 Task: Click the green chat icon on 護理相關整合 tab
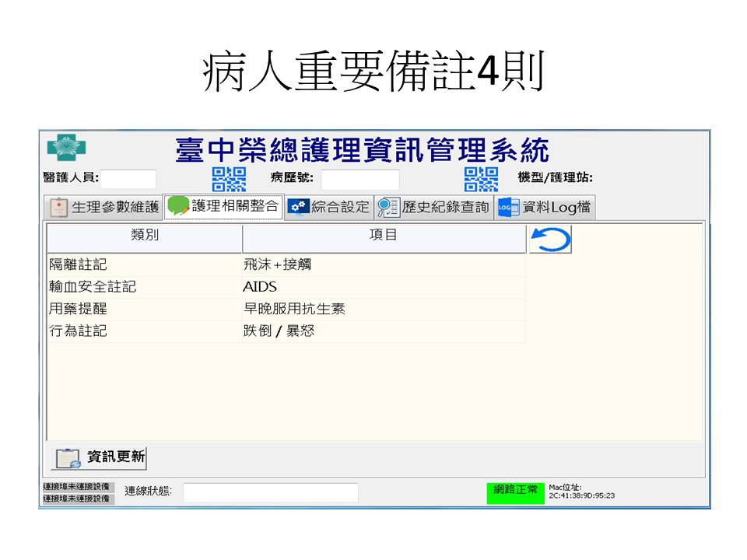(x=179, y=205)
